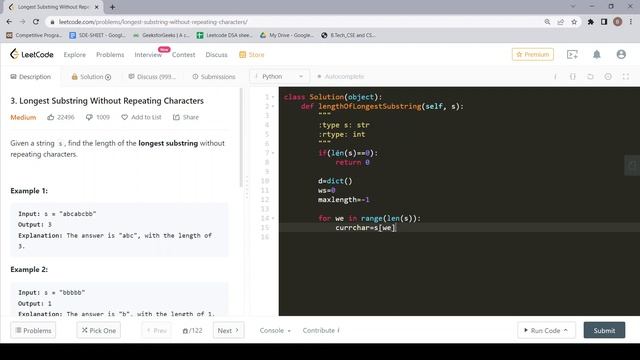Viewport: 640px width, 360px height.
Task: Toggle the browser side panel icon
Action: click(604, 22)
